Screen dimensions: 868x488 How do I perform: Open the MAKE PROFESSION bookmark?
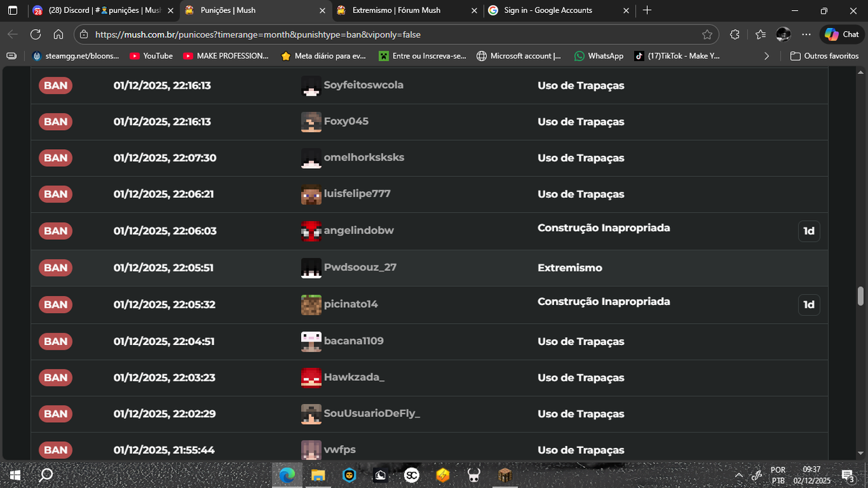click(226, 56)
